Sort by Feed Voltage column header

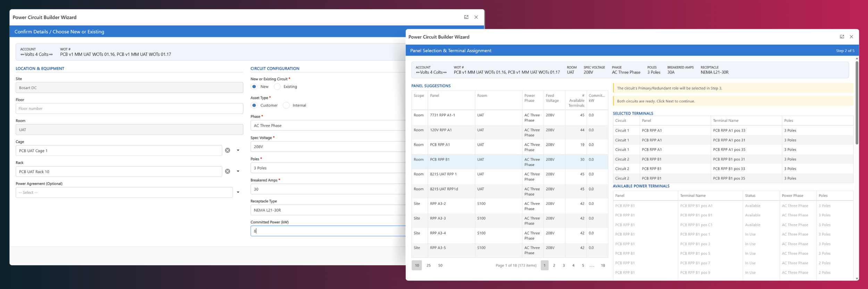[554, 100]
